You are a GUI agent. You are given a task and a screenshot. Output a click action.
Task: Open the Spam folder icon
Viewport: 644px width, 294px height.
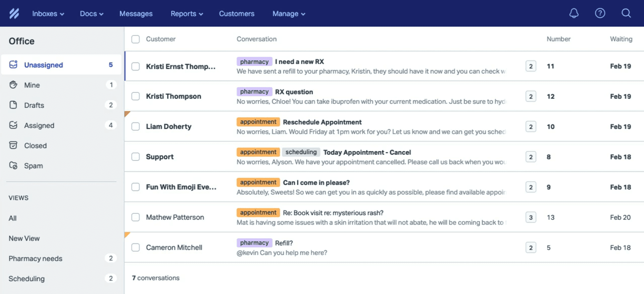coord(13,166)
